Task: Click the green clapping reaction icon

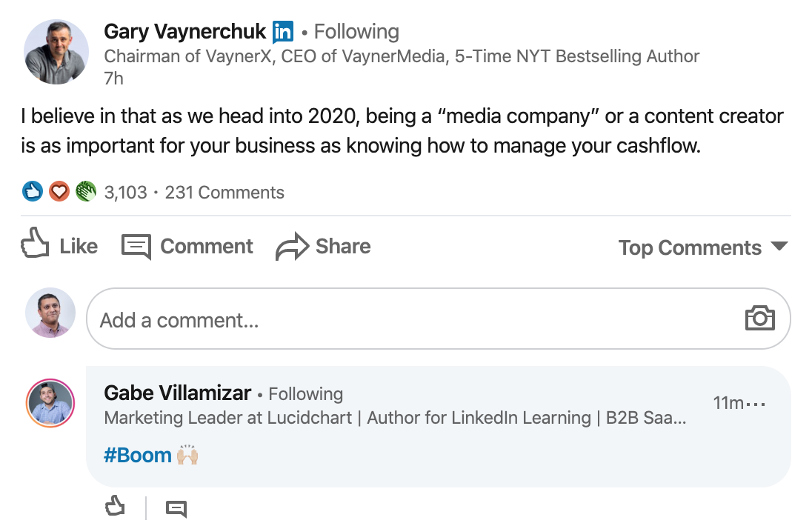Action: pos(86,192)
